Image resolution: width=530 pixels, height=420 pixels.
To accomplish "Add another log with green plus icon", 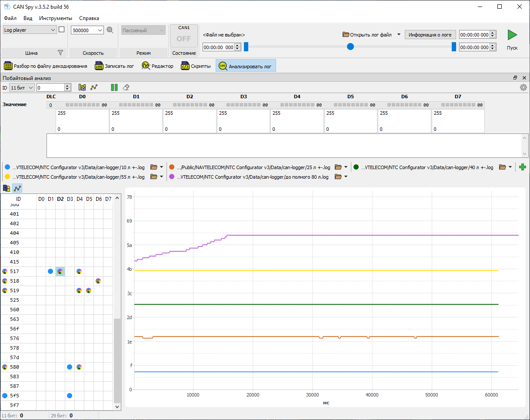I will tap(523, 167).
